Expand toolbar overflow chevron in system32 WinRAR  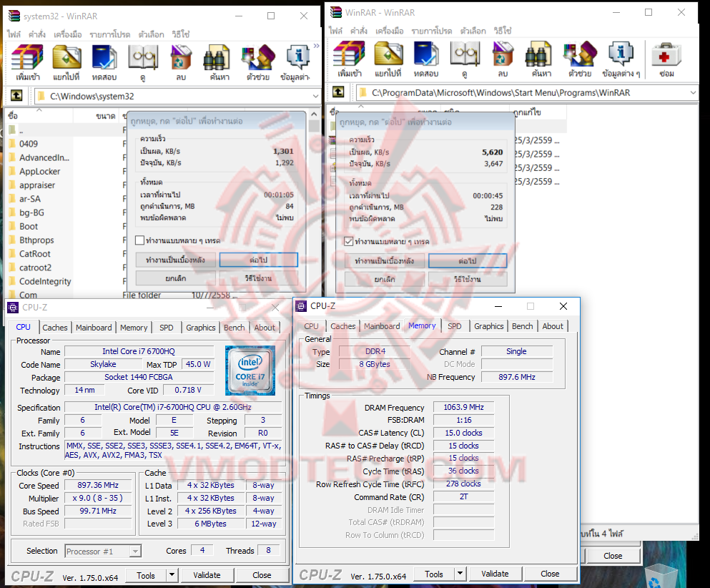tap(316, 46)
